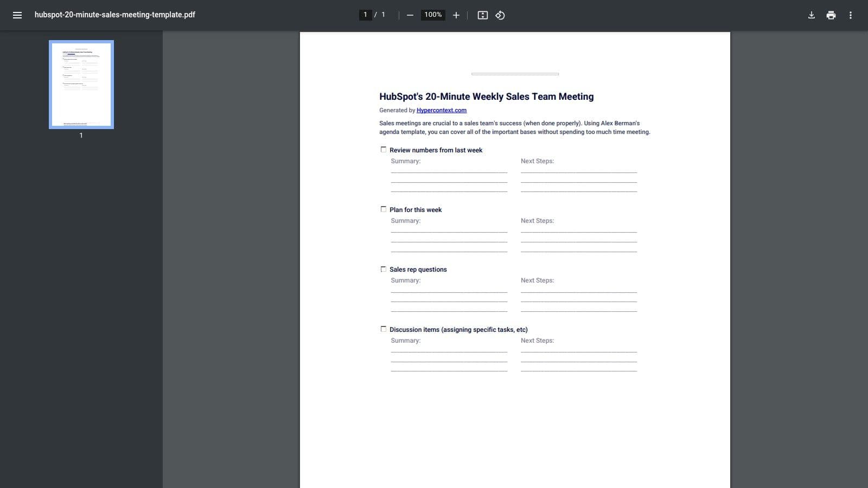Zoom into the document
This screenshot has height=488, width=868.
point(456,15)
